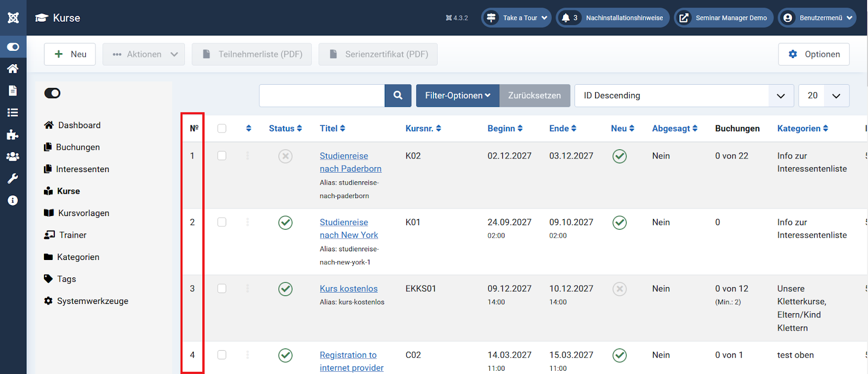Screen dimensions: 868x374
Task: Toggle published status of Registration to internet provider
Action: coord(285,355)
